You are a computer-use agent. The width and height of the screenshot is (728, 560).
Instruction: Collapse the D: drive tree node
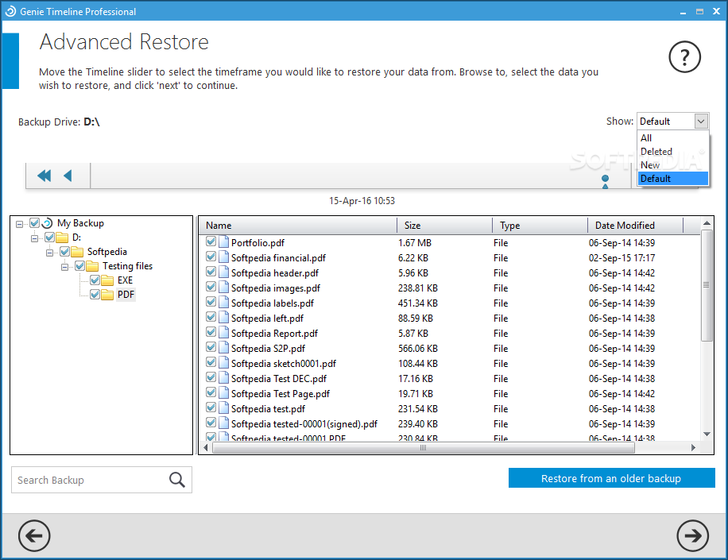coord(34,238)
